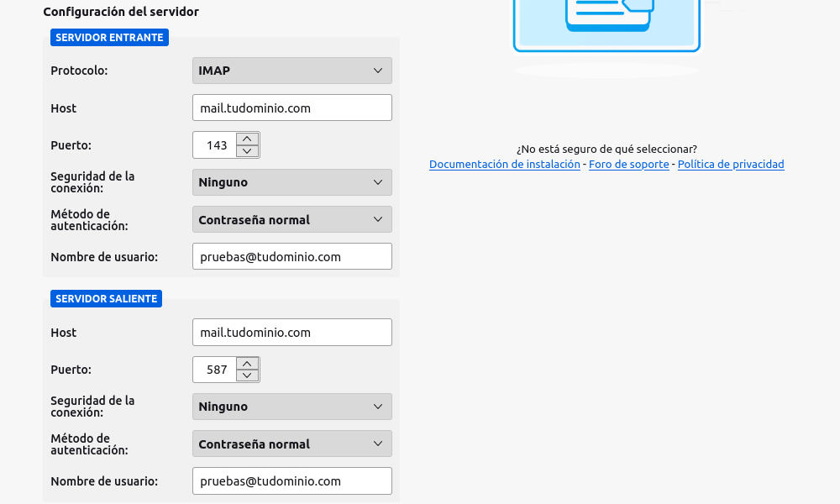Open outgoing Método de autenticación dropdown
The height and width of the screenshot is (504, 840).
pyautogui.click(x=291, y=444)
